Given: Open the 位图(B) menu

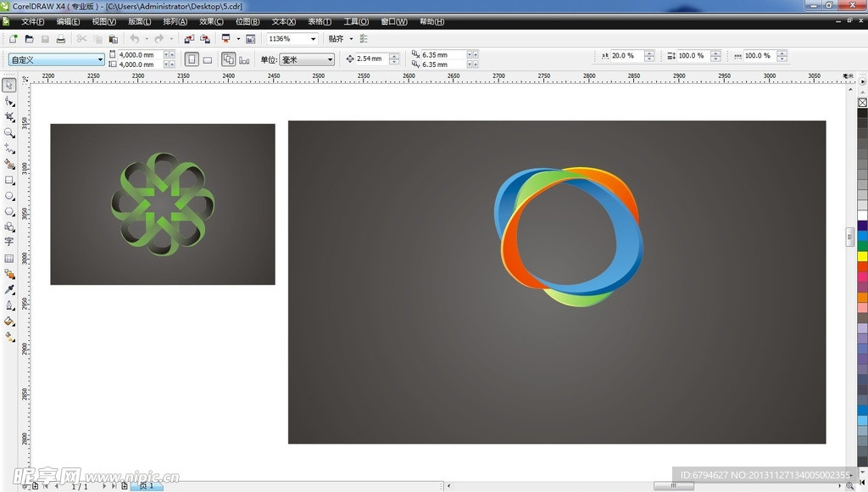Looking at the screenshot, I should point(248,21).
